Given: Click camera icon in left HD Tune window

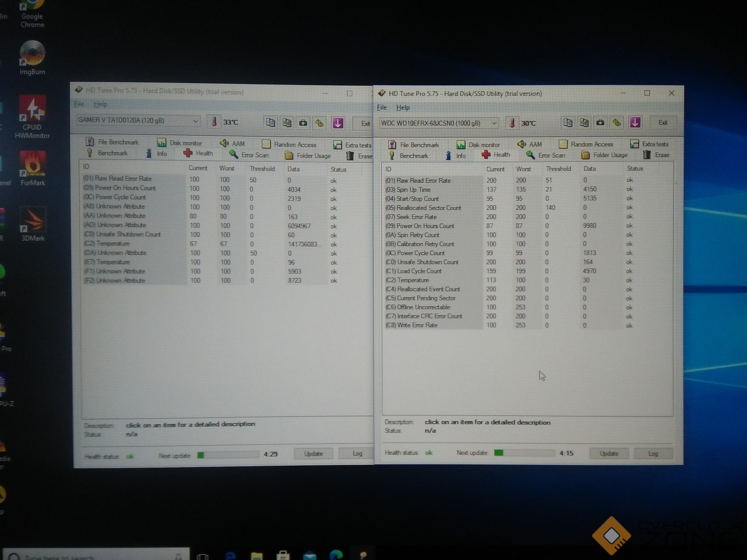Looking at the screenshot, I should [303, 123].
